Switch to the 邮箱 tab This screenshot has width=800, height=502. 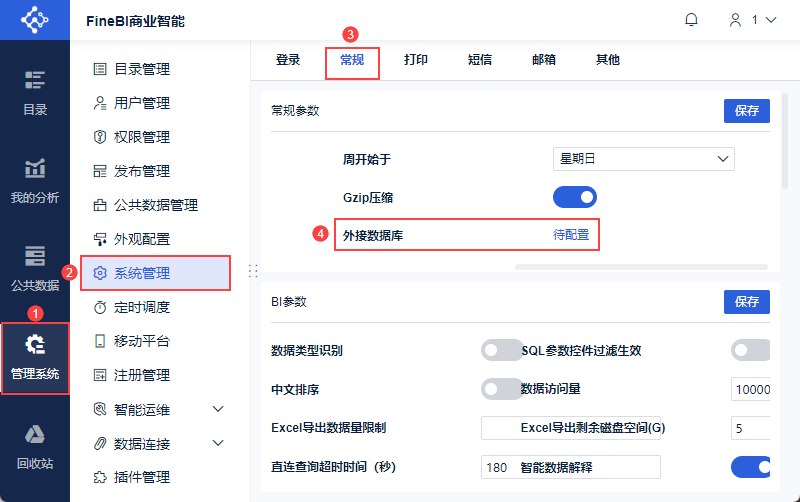(x=544, y=60)
